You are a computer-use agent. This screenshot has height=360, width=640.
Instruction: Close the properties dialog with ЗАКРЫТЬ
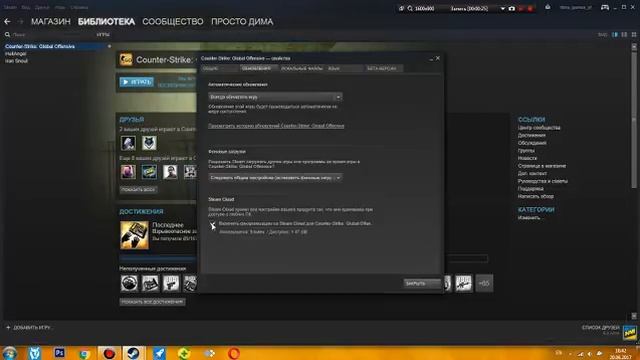(422, 283)
